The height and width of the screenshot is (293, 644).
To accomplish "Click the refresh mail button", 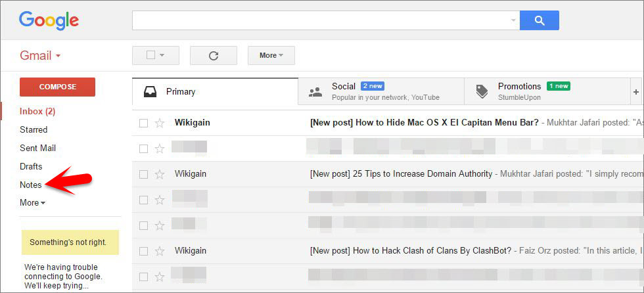I will (213, 56).
